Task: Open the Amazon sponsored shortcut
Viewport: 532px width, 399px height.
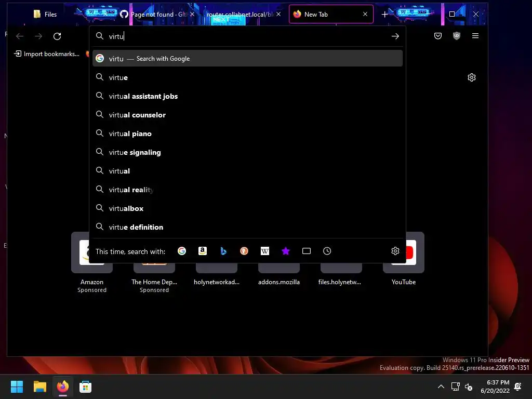Action: pos(91,263)
